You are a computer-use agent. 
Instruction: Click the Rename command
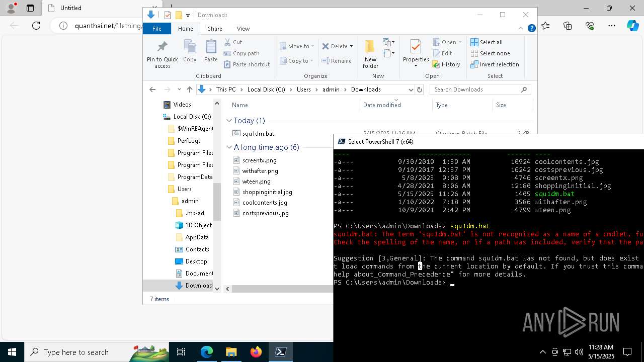(x=337, y=61)
